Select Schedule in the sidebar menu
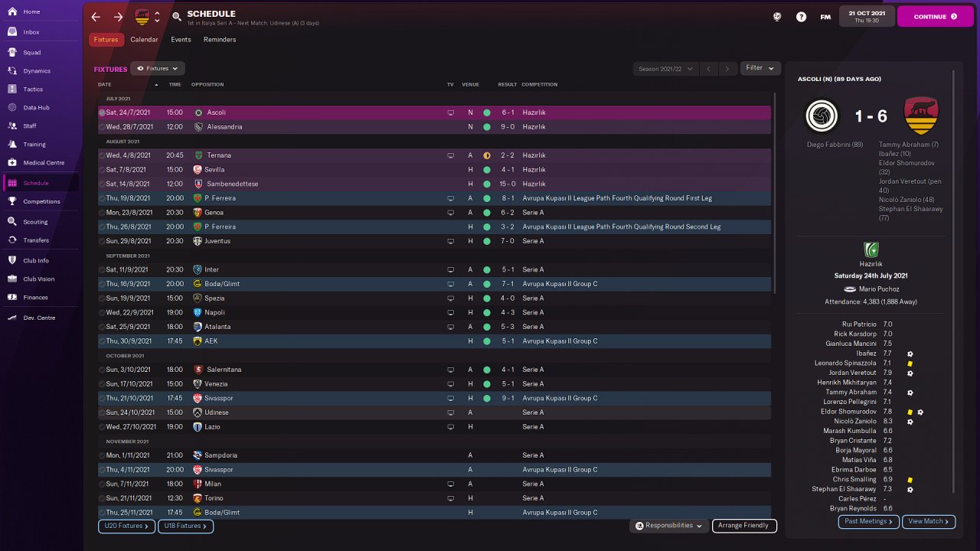 [41, 184]
